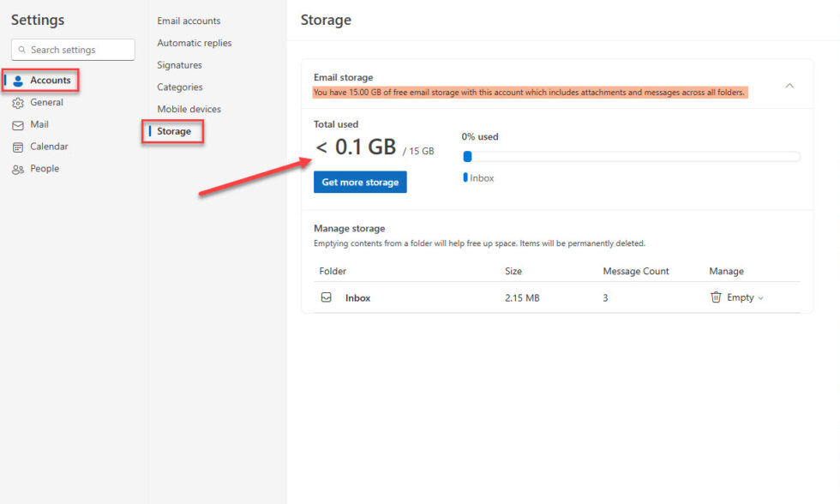The width and height of the screenshot is (840, 504).
Task: Open Automatic replies settings
Action: tap(194, 43)
